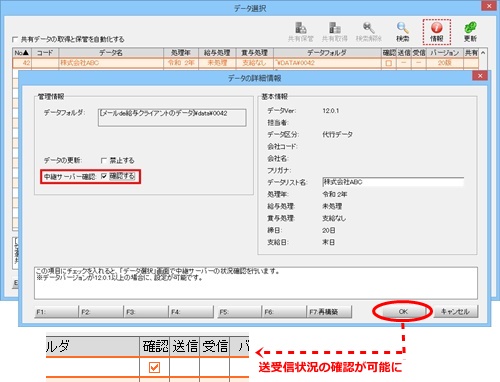
Task: Toggle 確認 checkbox in 株式会社ABC row
Action: [389, 63]
